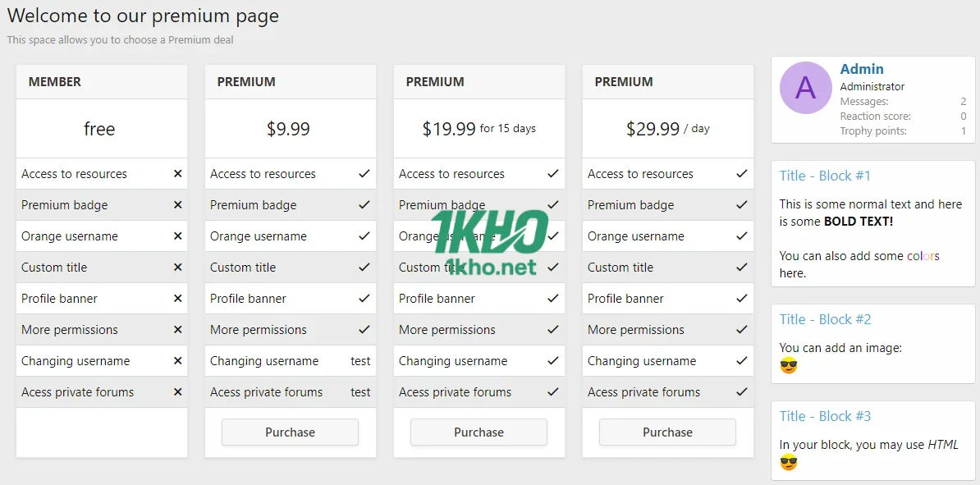Click the test label beside Changing username in $9.99 plan
This screenshot has height=485, width=980.
coord(360,360)
